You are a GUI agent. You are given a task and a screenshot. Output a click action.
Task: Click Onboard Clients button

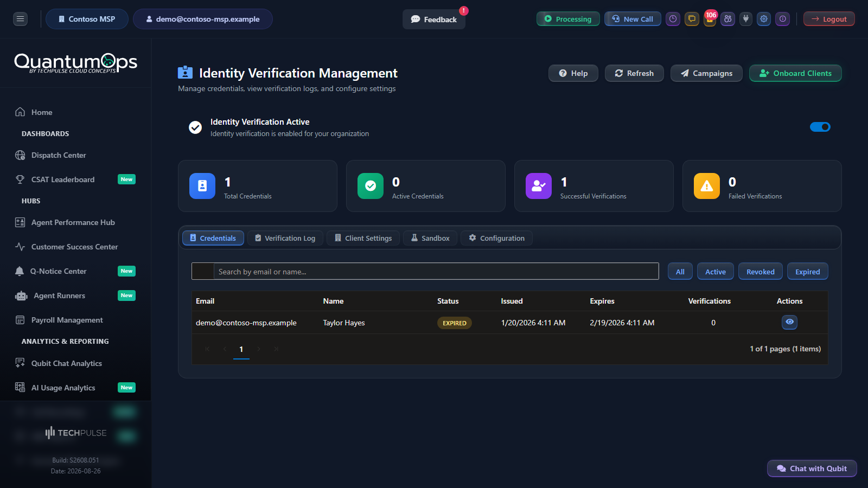(795, 73)
